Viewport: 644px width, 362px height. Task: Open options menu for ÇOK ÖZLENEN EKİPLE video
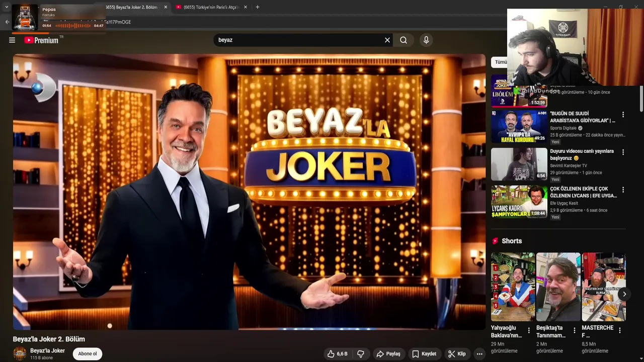(x=623, y=190)
